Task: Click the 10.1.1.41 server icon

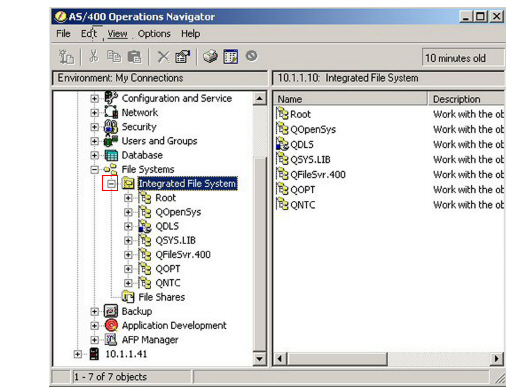Action: click(95, 354)
